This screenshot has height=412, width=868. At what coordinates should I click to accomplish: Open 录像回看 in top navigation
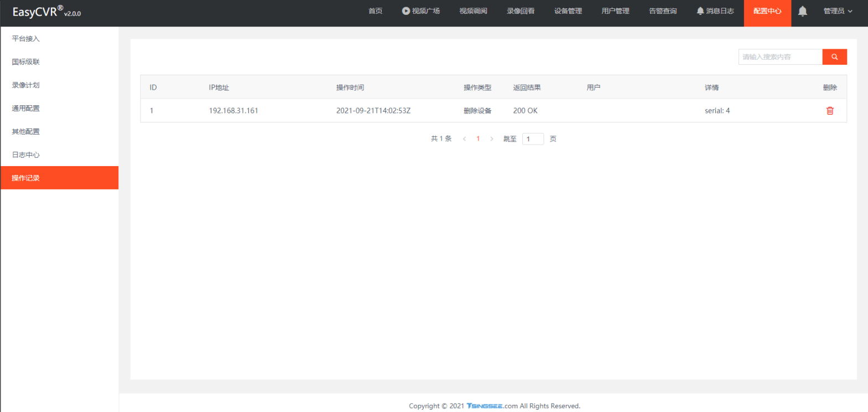point(521,11)
